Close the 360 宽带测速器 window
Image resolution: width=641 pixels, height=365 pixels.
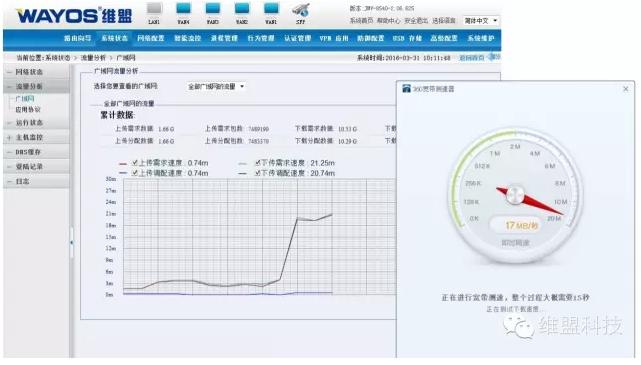point(625,89)
